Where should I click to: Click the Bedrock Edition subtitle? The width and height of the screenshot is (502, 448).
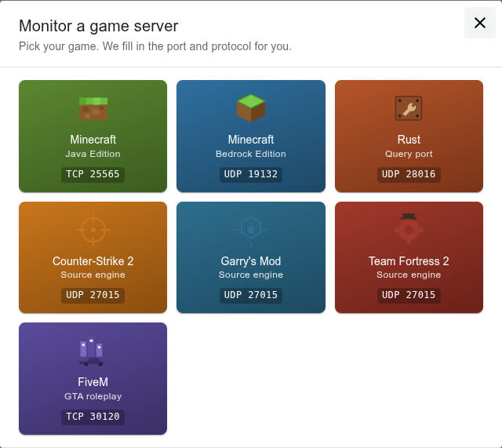pyautogui.click(x=251, y=154)
